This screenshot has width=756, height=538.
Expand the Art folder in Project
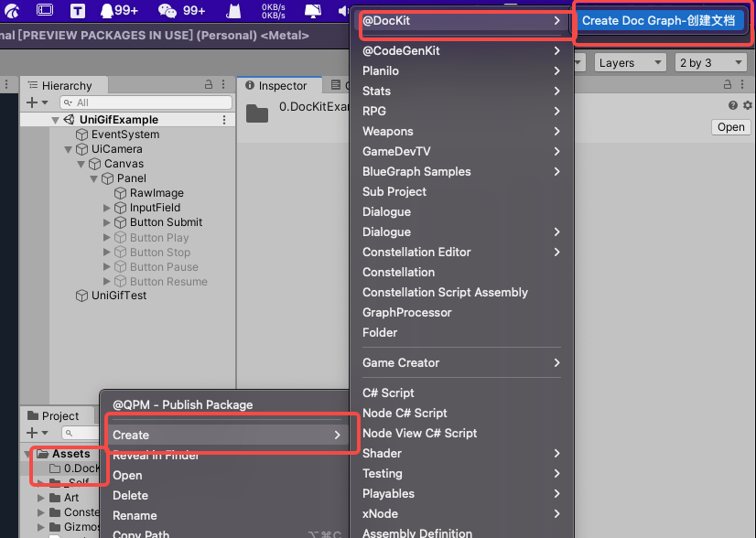pos(41,498)
